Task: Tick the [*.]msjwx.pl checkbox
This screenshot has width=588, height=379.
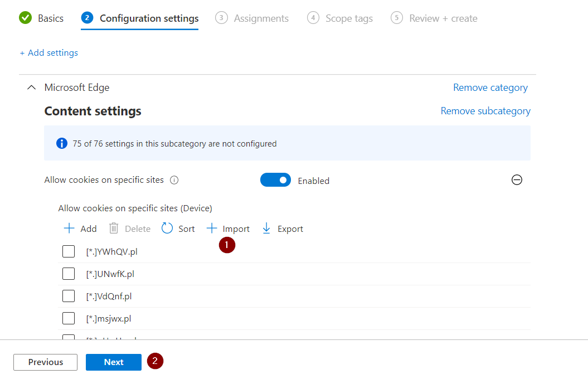Action: click(69, 318)
